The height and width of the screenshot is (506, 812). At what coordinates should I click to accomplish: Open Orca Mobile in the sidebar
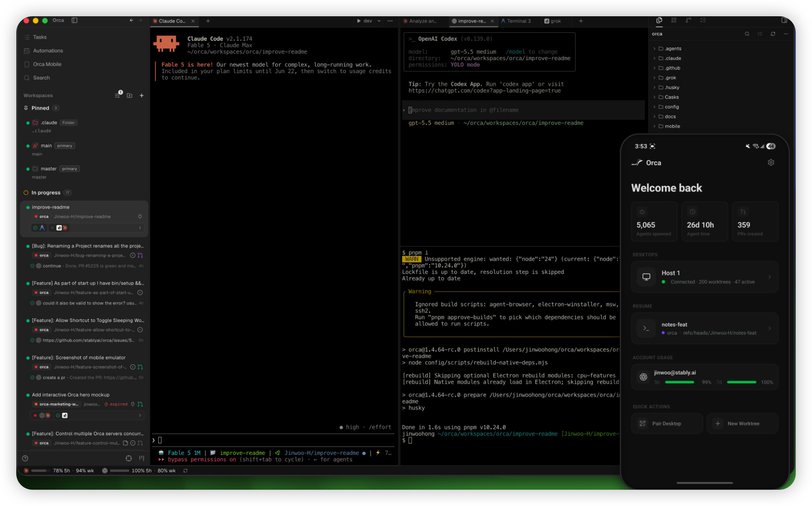(x=47, y=64)
